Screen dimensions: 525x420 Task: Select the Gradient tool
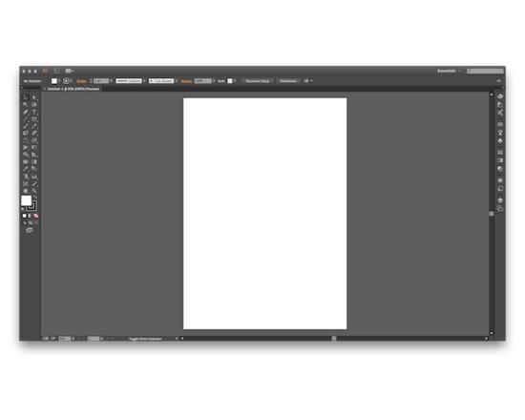point(34,161)
